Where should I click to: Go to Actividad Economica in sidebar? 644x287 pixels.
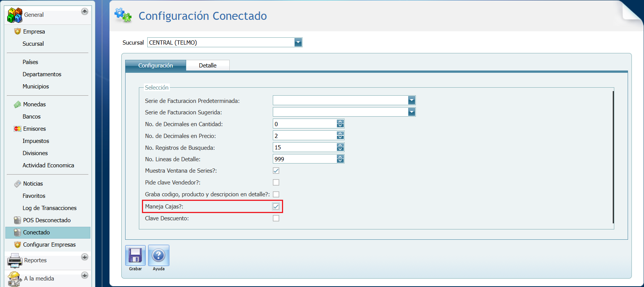[48, 165]
